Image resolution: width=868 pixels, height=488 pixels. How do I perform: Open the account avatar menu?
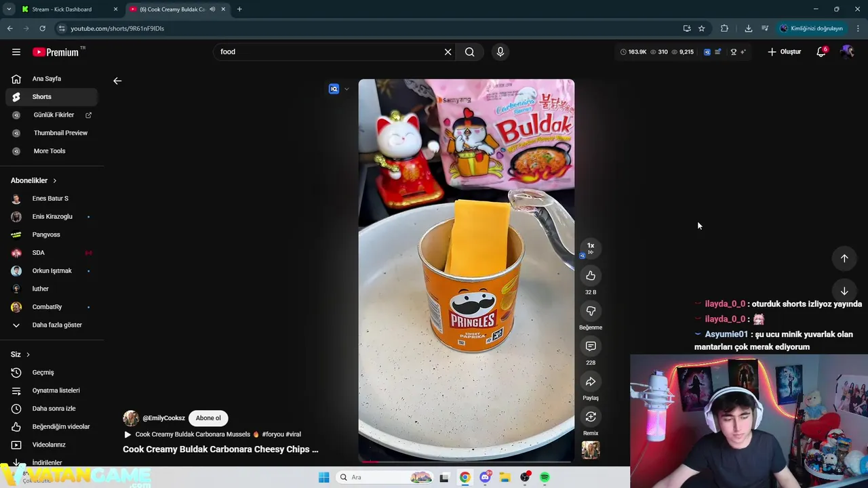click(x=847, y=52)
